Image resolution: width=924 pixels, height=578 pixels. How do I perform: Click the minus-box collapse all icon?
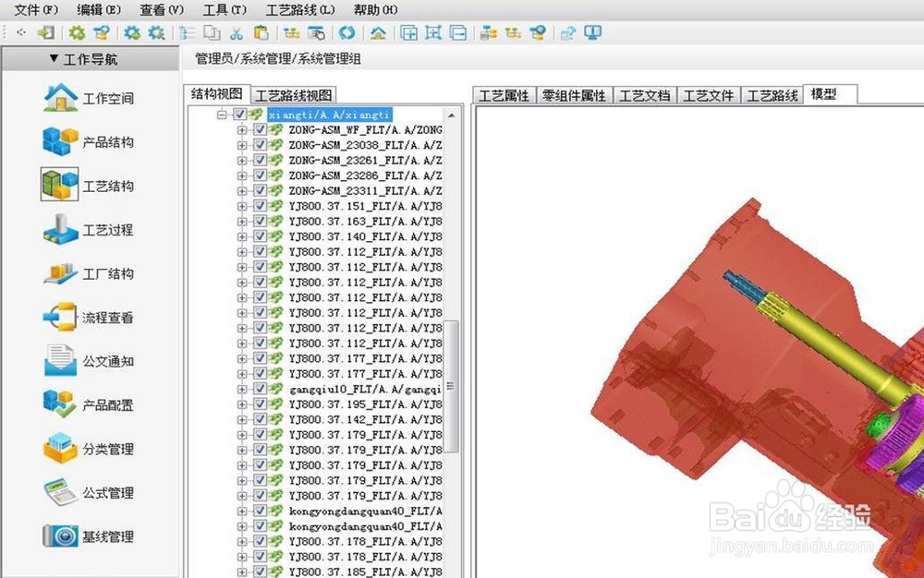pos(458,33)
